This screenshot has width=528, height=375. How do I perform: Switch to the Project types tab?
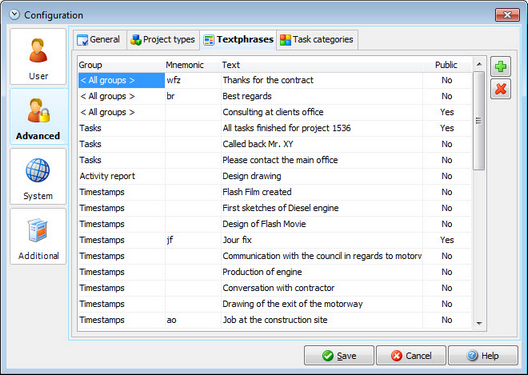click(163, 40)
